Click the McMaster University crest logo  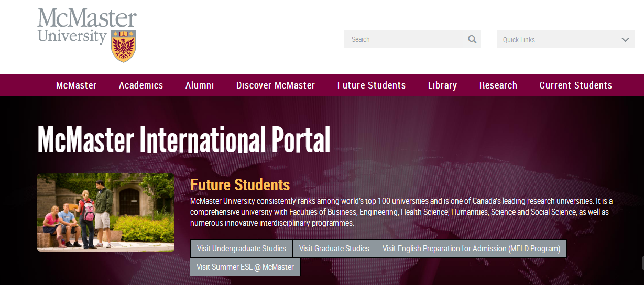click(124, 46)
